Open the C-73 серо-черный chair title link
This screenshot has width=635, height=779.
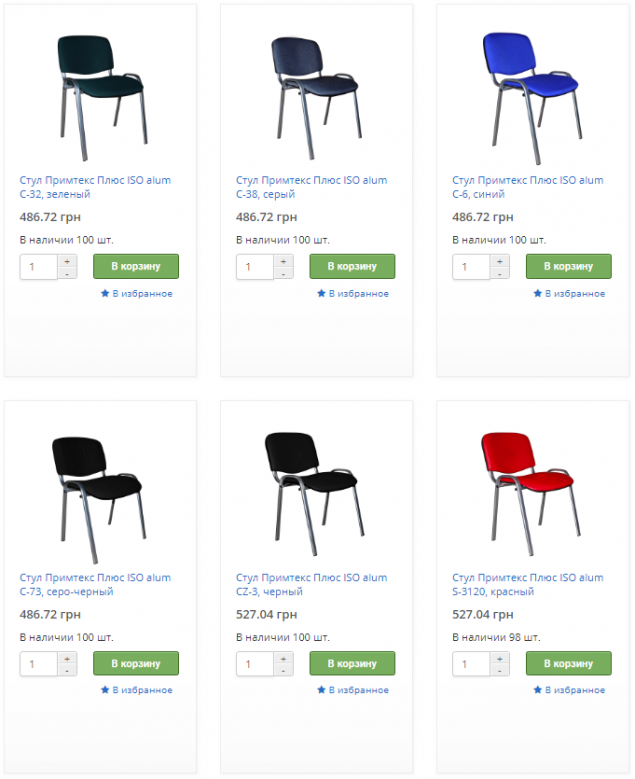(x=95, y=585)
